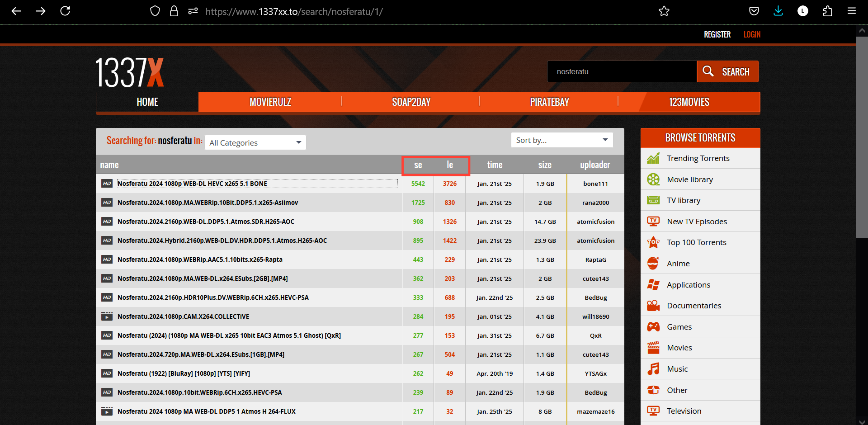
Task: Click the 23.9 GB size cell
Action: [x=545, y=241]
